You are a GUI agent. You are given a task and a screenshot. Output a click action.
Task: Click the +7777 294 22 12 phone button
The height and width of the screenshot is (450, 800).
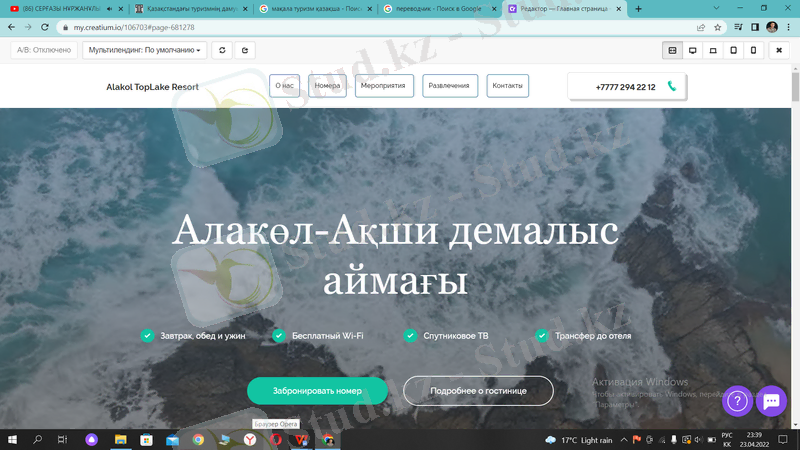pyautogui.click(x=627, y=87)
